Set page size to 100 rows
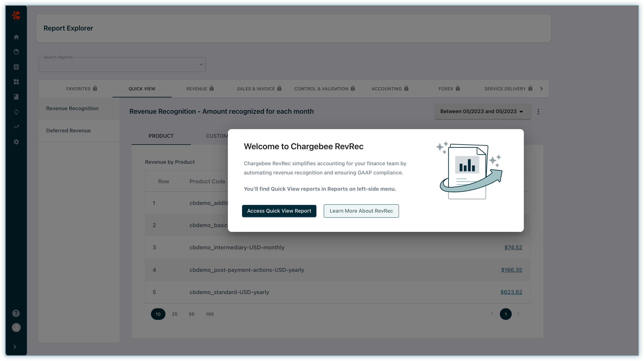Viewport: 644px width, 361px height. click(210, 314)
